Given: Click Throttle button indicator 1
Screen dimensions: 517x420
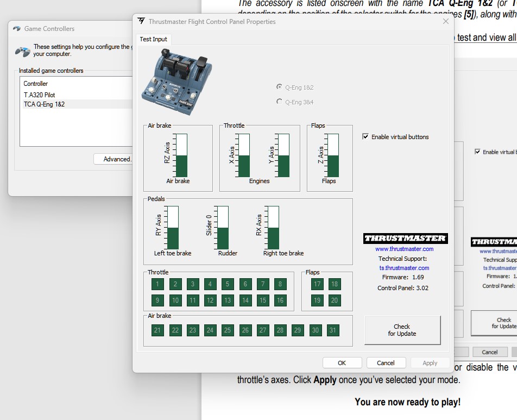Looking at the screenshot, I should click(x=157, y=284).
